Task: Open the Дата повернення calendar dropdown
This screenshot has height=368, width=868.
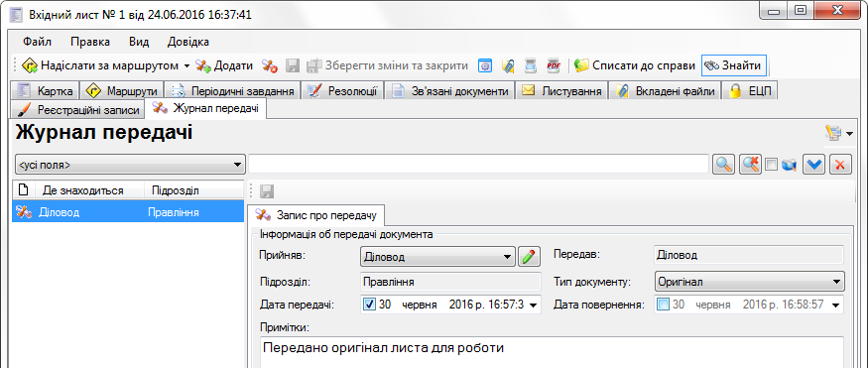Action: tap(835, 305)
